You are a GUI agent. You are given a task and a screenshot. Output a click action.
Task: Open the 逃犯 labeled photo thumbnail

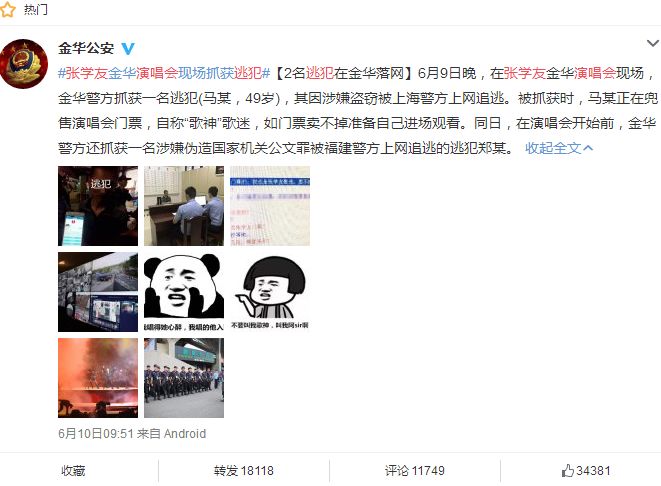[x=98, y=206]
